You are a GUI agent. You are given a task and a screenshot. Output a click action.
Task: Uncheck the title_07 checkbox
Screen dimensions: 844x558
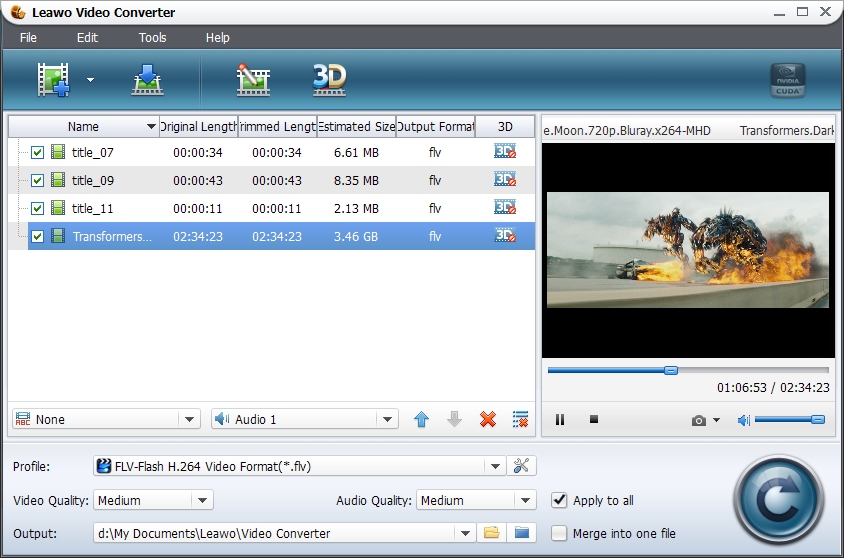pos(37,152)
